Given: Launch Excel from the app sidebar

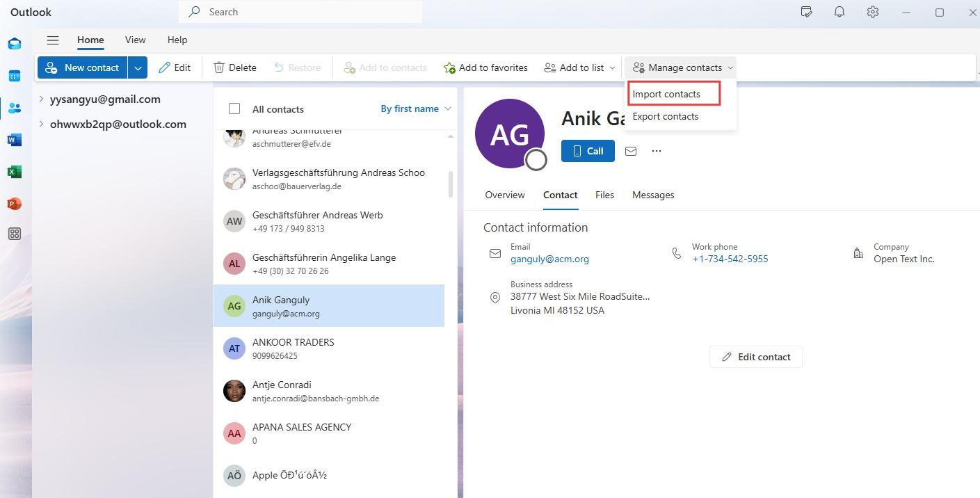Looking at the screenshot, I should (15, 172).
